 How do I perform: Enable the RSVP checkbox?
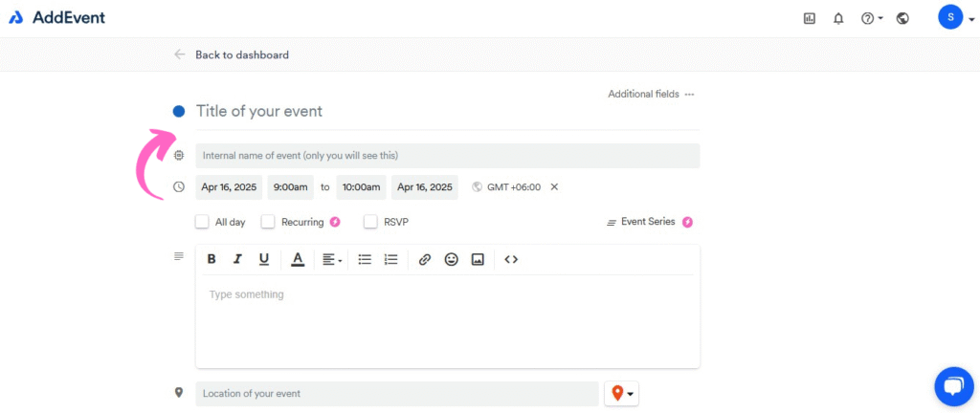pos(370,222)
